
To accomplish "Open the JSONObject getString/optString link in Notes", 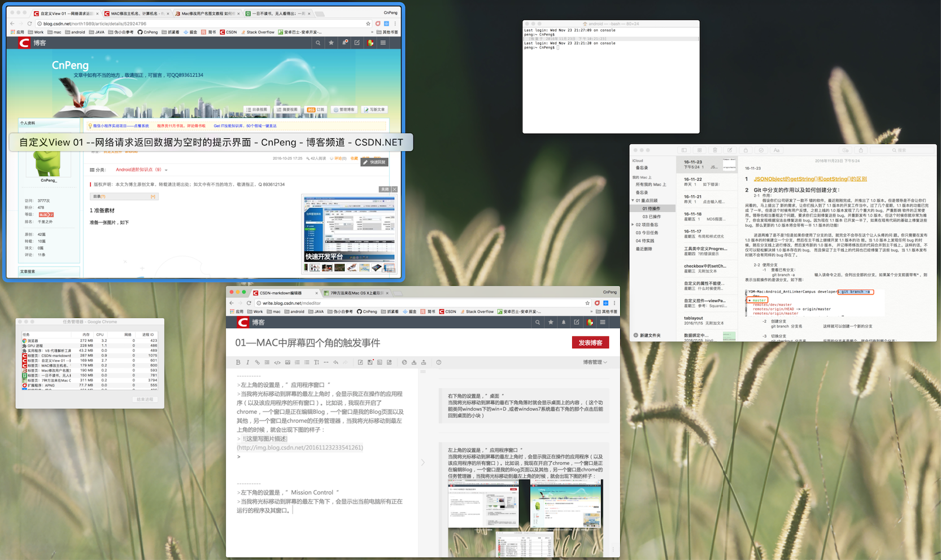I will [x=810, y=179].
